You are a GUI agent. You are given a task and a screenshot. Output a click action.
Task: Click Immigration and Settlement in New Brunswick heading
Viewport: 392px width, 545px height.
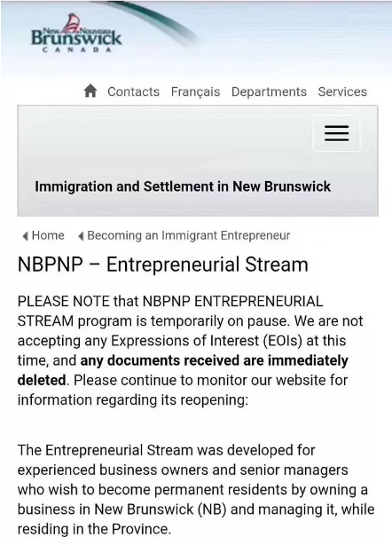[x=183, y=186]
